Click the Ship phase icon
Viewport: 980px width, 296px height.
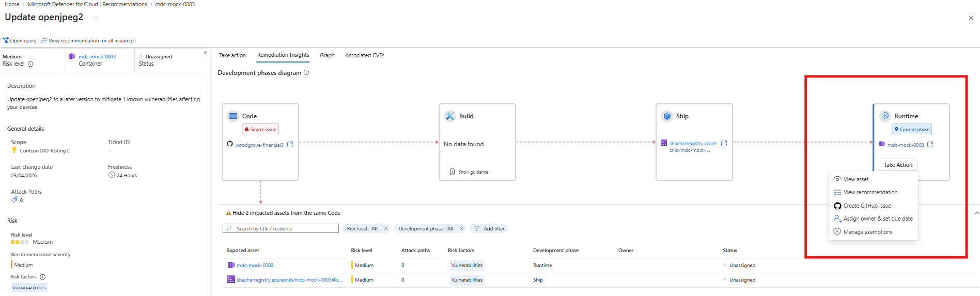tap(667, 116)
